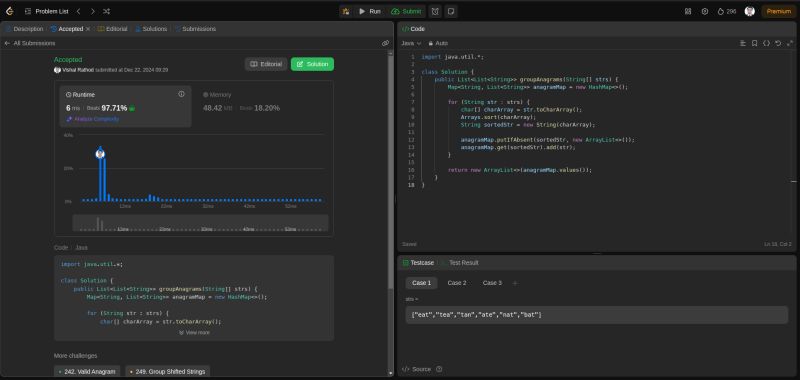Click the strs input field

597,315
